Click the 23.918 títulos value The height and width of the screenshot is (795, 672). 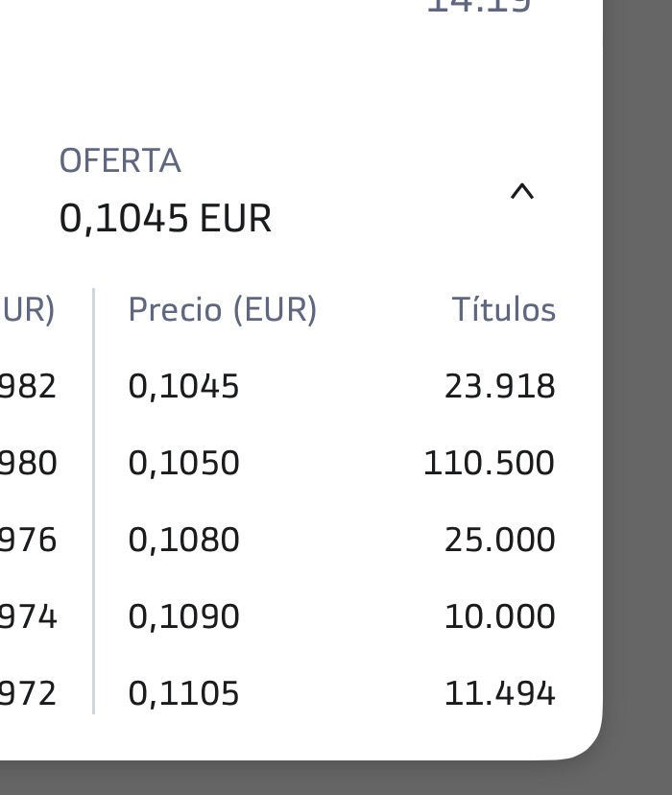click(500, 386)
